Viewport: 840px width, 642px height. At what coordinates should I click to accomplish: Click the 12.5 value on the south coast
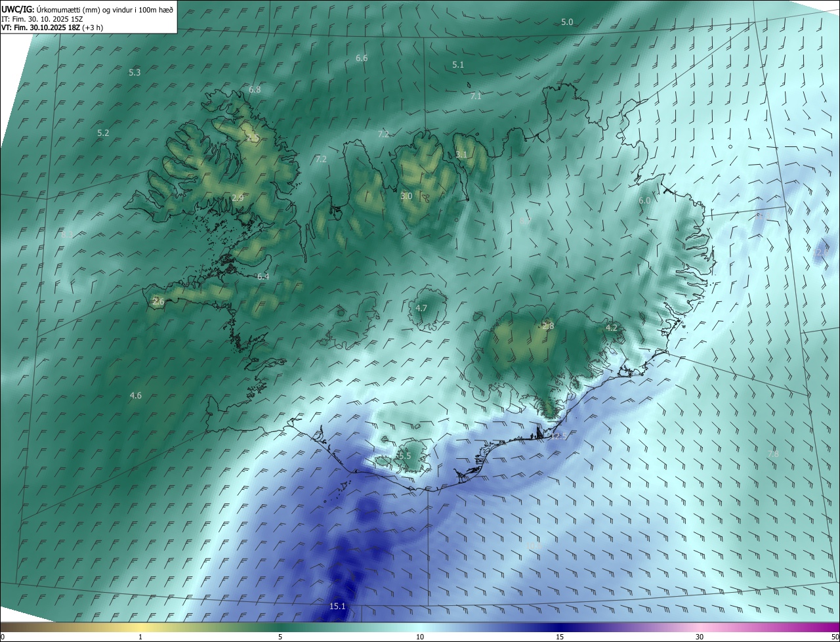coord(558,437)
